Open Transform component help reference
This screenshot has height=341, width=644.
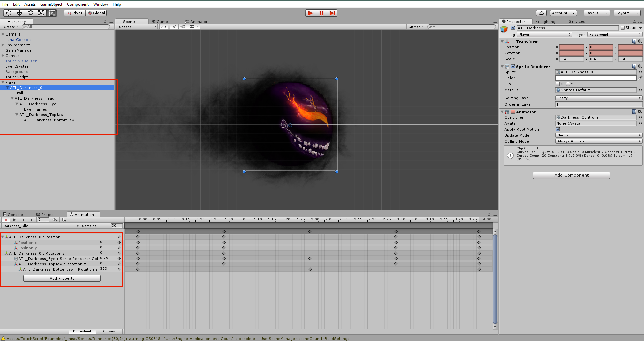click(x=634, y=41)
